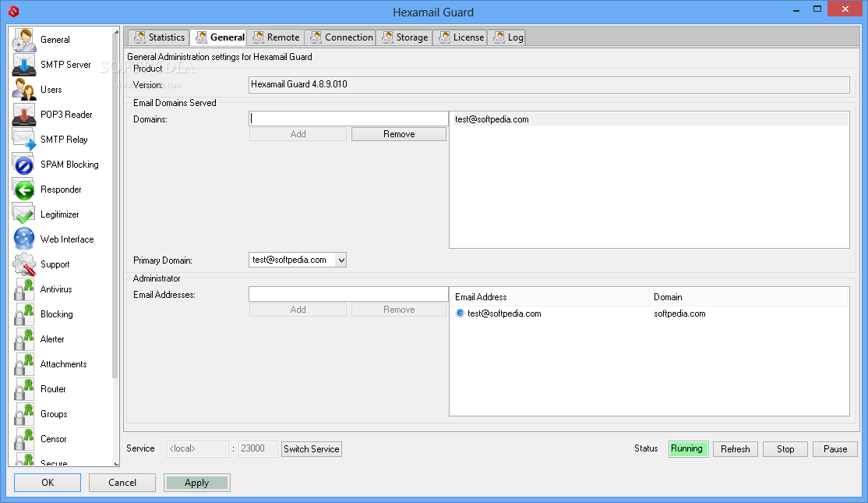Open the Router sidebar icon

click(x=24, y=389)
